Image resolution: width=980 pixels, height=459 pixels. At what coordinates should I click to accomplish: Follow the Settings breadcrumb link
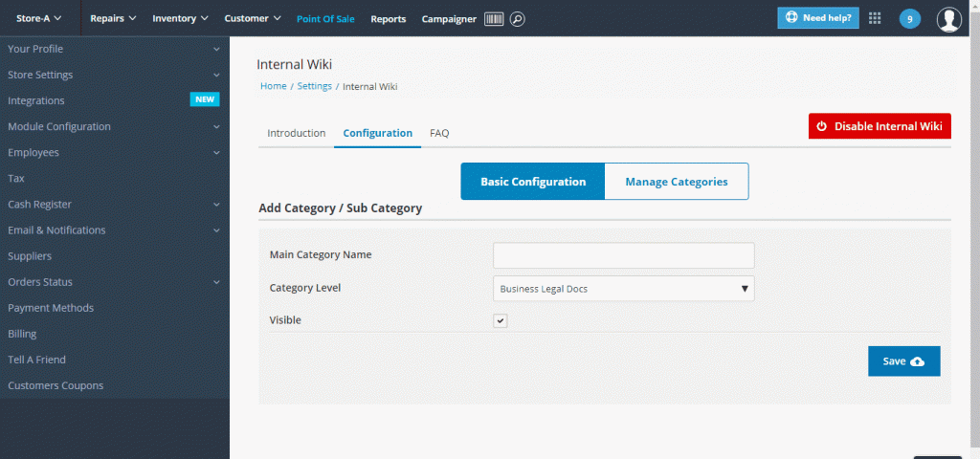coord(314,86)
